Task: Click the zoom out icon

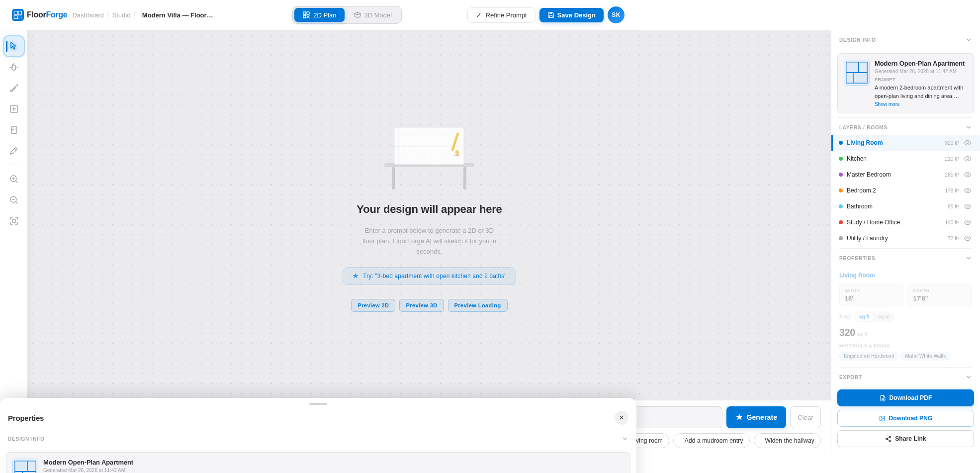Action: click(14, 200)
